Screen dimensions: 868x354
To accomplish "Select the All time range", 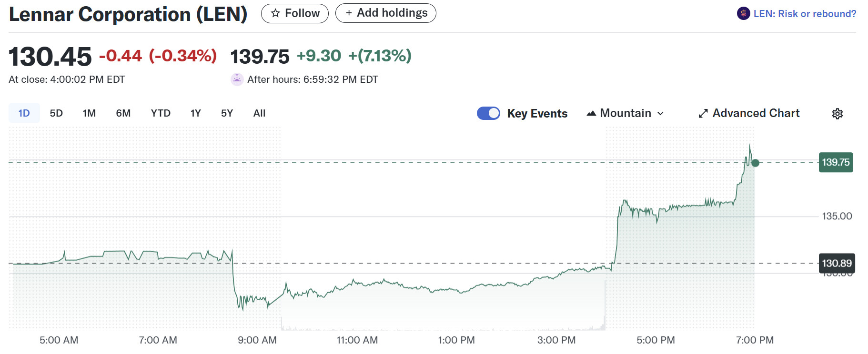I will coord(259,113).
